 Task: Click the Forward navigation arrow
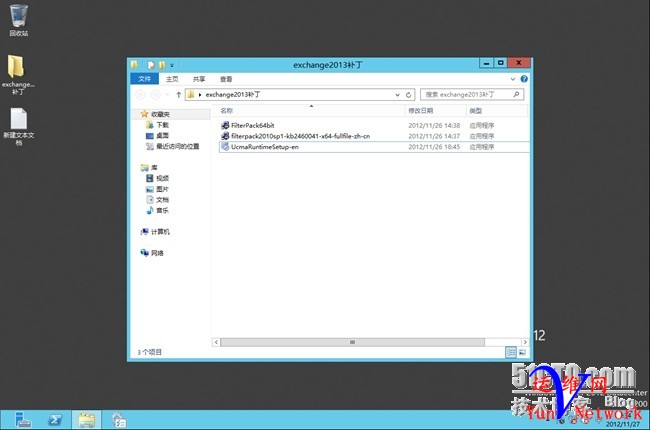(155, 95)
